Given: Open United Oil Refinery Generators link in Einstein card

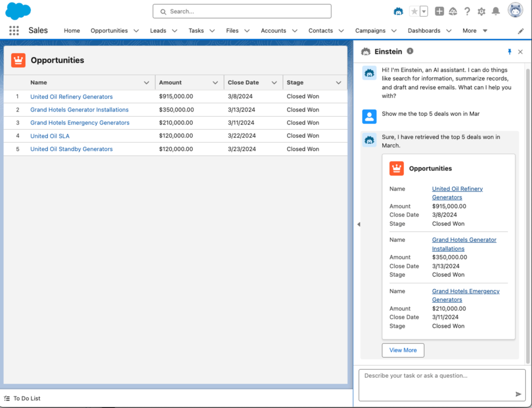Looking at the screenshot, I should pyautogui.click(x=457, y=193).
